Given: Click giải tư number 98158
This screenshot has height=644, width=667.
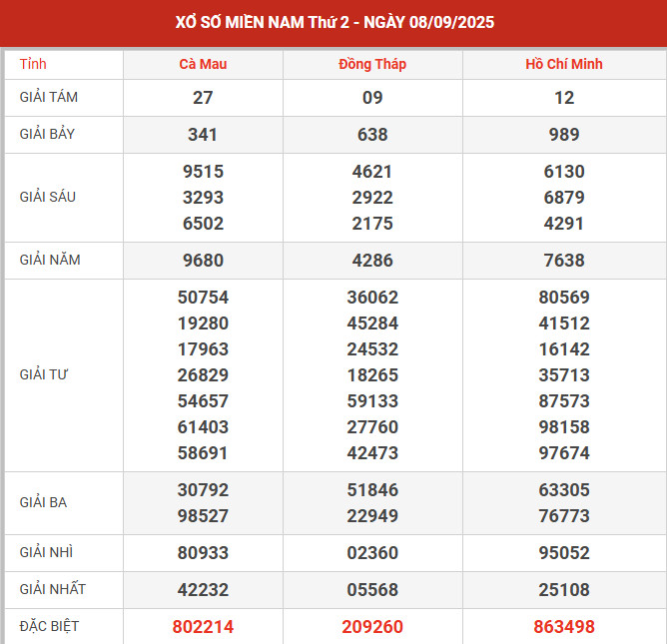Looking at the screenshot, I should click(x=564, y=427).
